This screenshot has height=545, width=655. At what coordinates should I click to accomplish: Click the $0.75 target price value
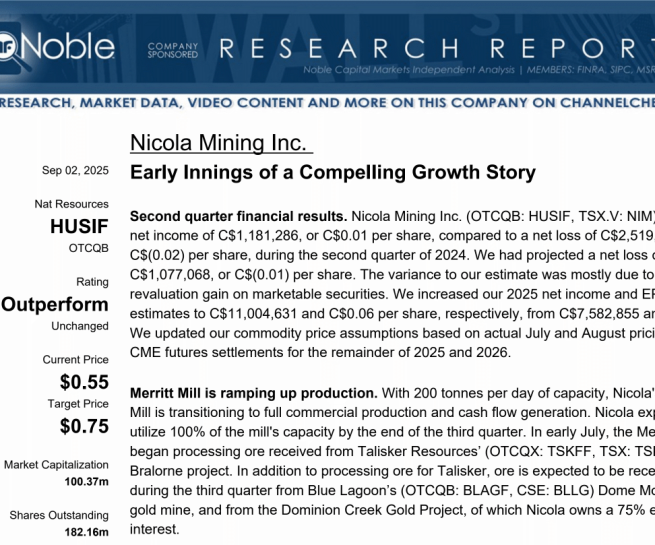tap(84, 426)
